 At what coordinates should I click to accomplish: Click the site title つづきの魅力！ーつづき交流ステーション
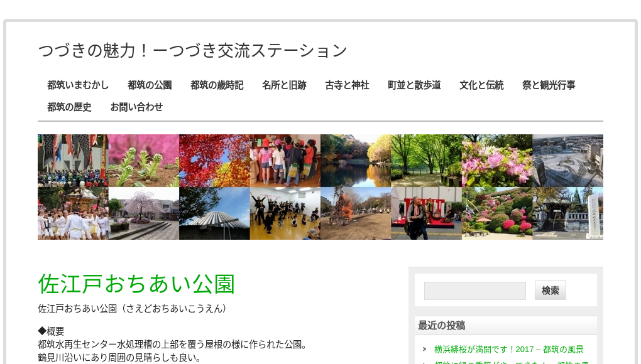coord(192,50)
